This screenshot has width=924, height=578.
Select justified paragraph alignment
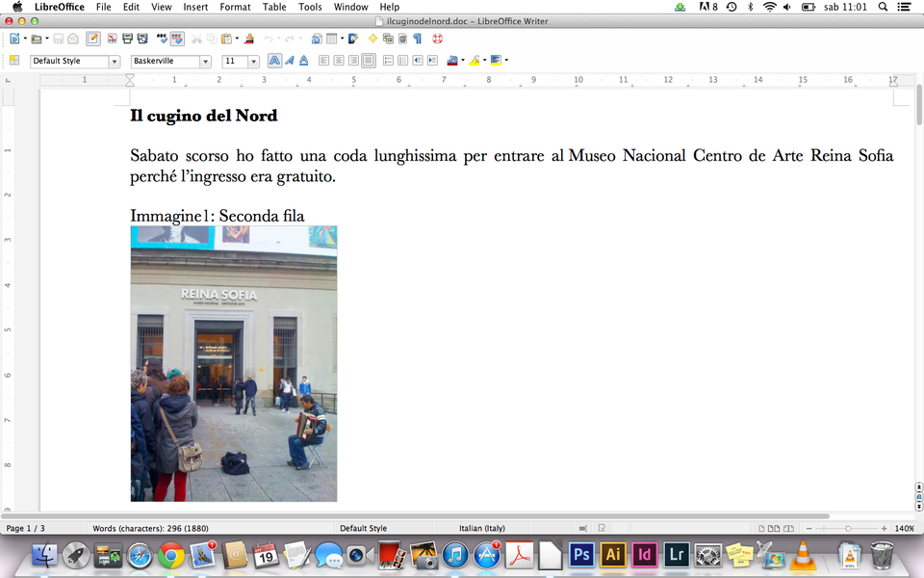368,61
